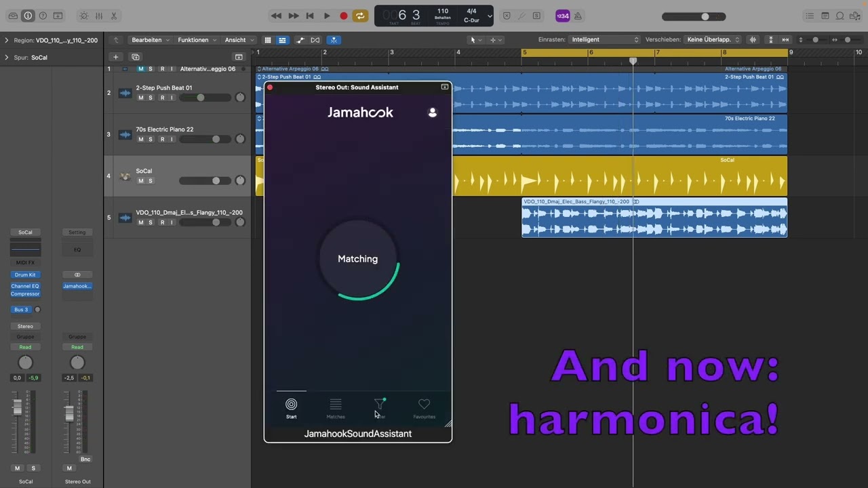
Task: Adjust the master volume slider
Action: [694, 16]
